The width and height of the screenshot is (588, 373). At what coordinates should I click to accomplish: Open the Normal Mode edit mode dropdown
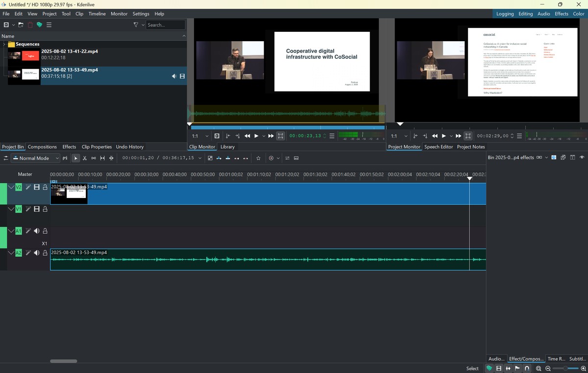coord(35,158)
